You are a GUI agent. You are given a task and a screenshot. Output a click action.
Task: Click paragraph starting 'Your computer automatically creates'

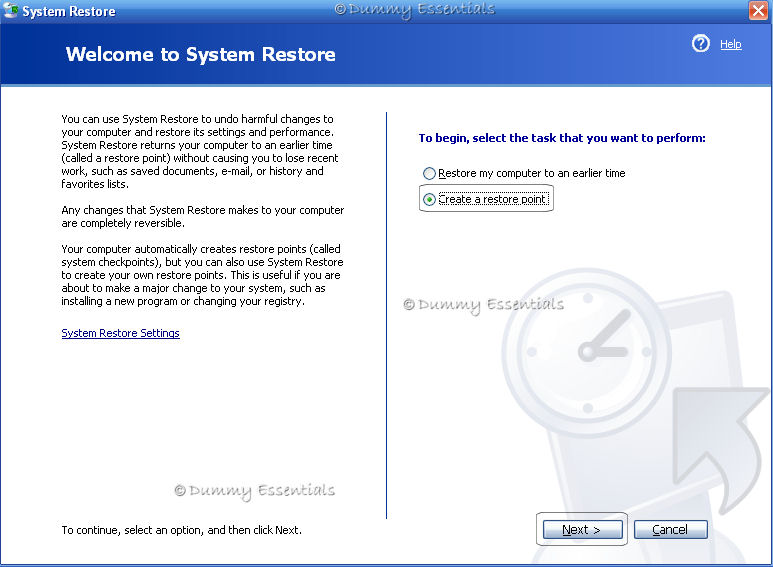[202, 275]
